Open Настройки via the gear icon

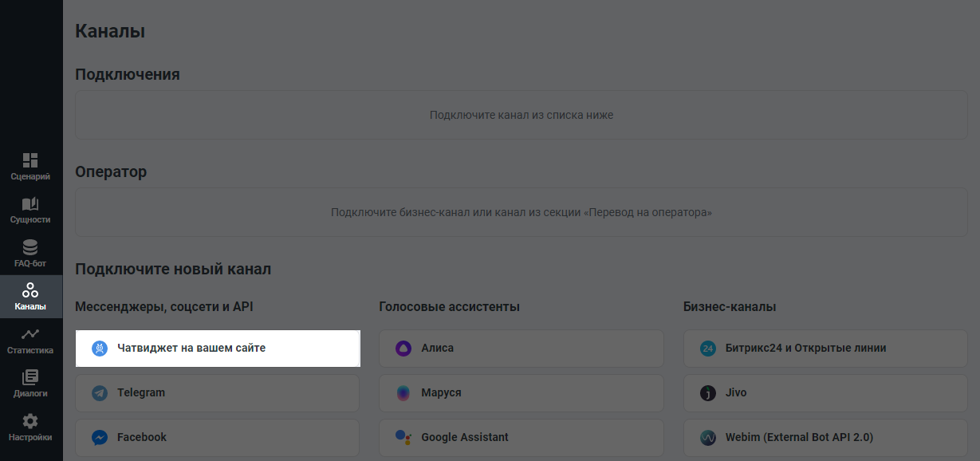point(30,420)
